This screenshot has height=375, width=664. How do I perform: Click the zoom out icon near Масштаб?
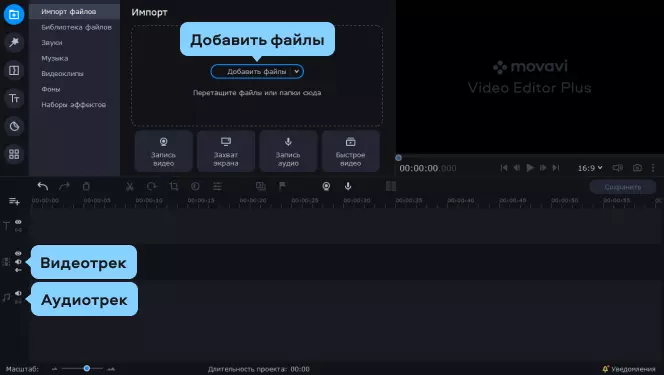pyautogui.click(x=55, y=369)
